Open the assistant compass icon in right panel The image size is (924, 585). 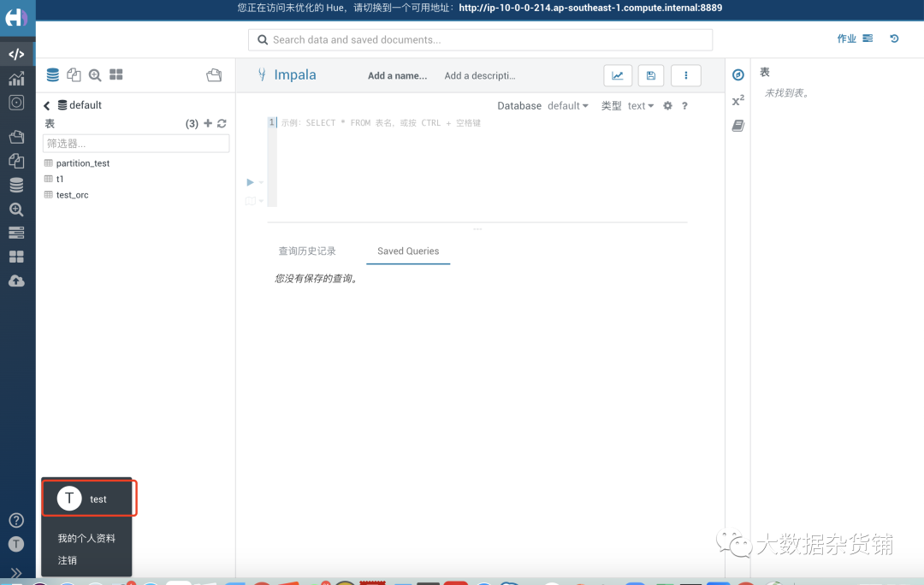738,74
